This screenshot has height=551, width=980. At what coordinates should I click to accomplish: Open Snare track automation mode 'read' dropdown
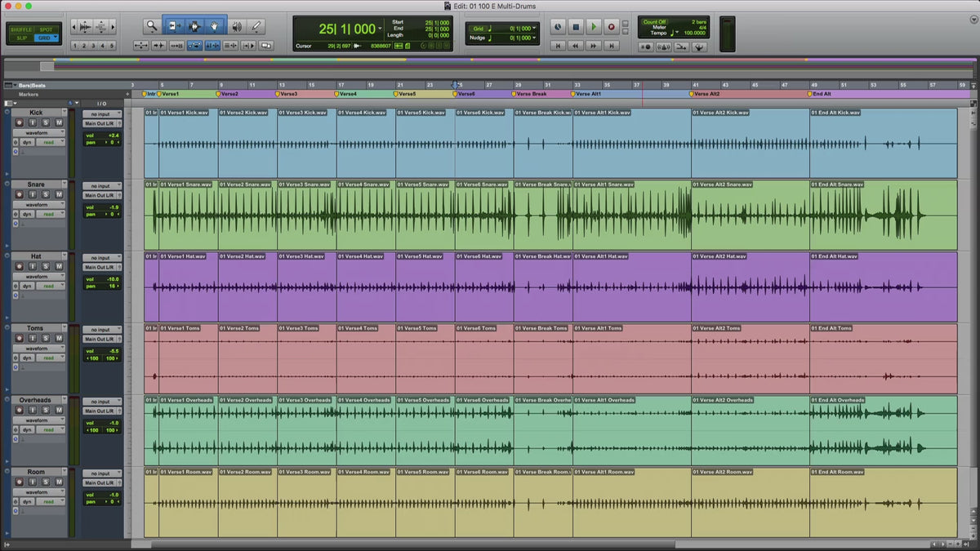point(51,214)
